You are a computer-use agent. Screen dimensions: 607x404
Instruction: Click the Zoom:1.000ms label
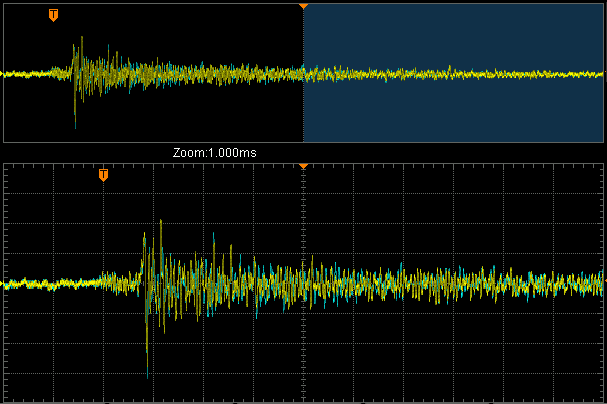214,152
